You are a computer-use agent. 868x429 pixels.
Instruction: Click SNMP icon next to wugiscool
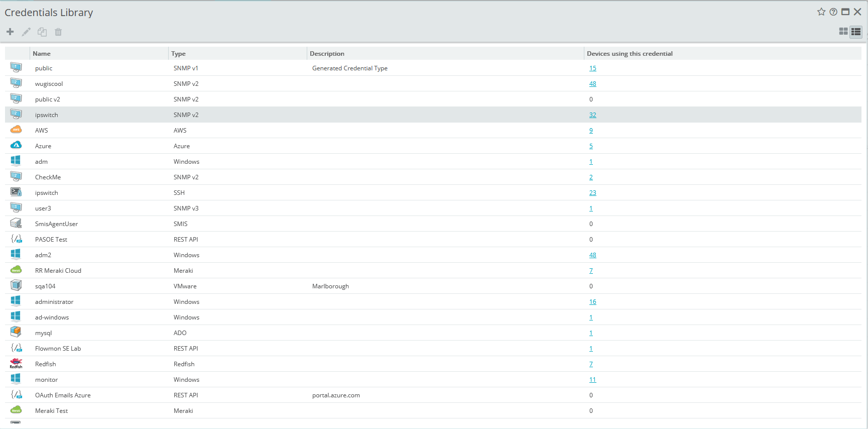(x=16, y=83)
